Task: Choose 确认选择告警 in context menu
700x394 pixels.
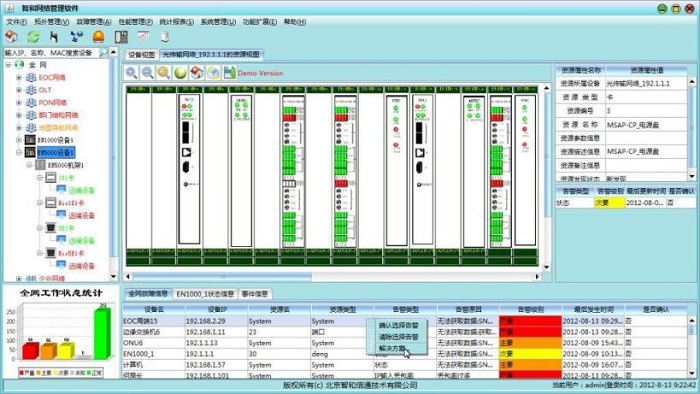Action: (398, 325)
